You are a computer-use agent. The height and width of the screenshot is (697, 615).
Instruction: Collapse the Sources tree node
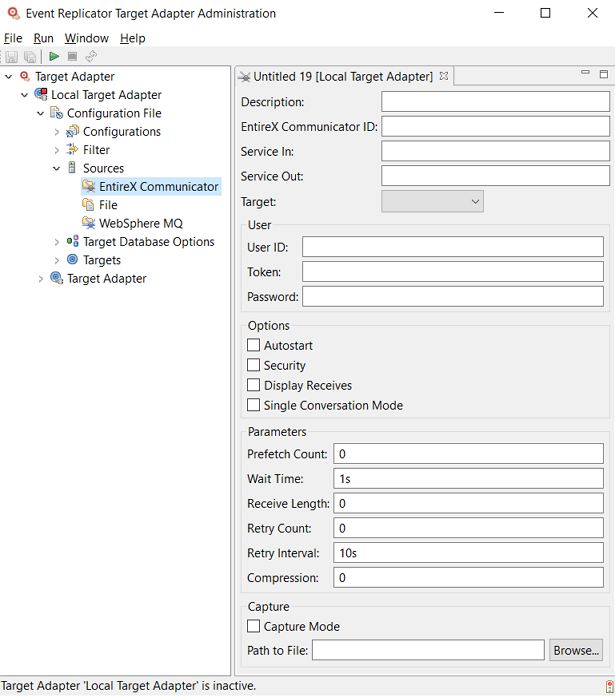click(57, 169)
